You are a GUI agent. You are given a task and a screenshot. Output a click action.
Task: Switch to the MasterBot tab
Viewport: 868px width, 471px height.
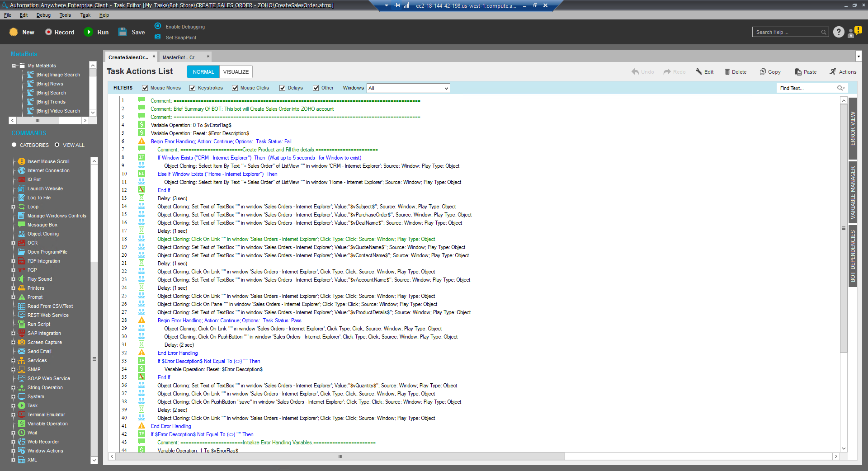click(180, 57)
